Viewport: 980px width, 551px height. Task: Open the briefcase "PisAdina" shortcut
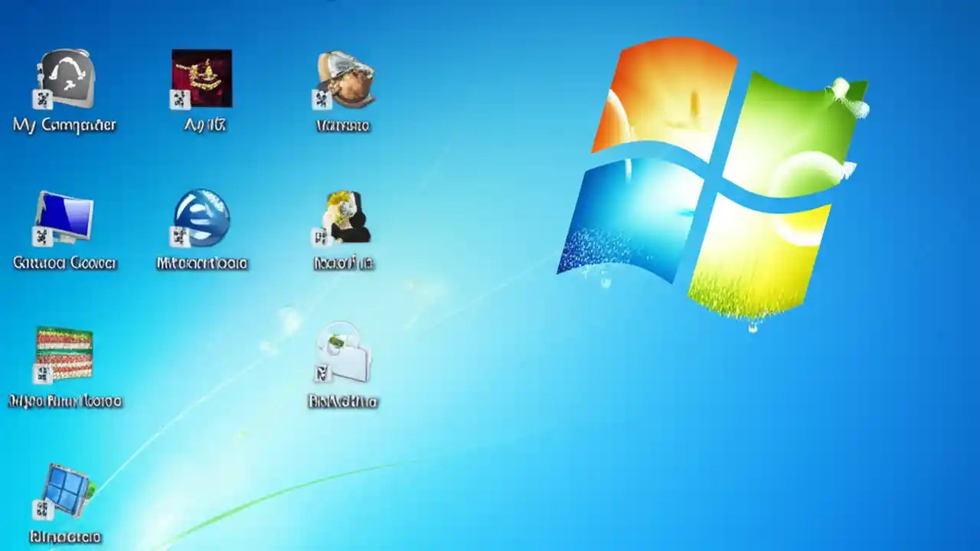pos(343,354)
